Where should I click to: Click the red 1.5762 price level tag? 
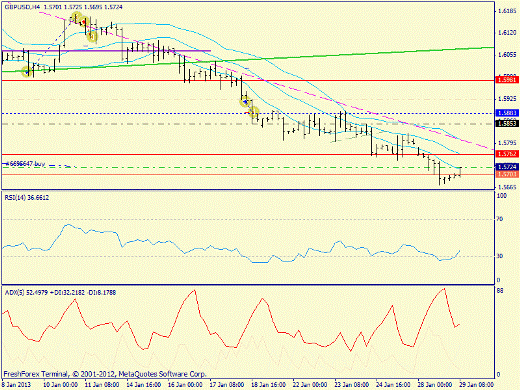507,154
